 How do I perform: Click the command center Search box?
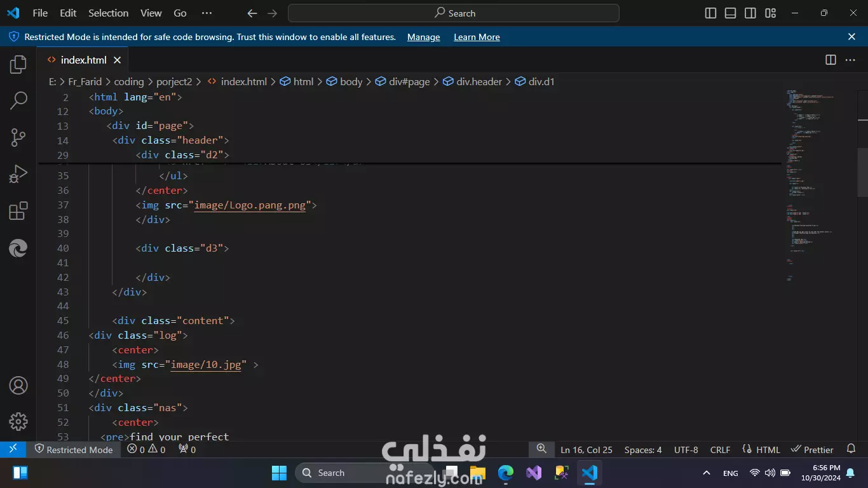click(x=454, y=13)
